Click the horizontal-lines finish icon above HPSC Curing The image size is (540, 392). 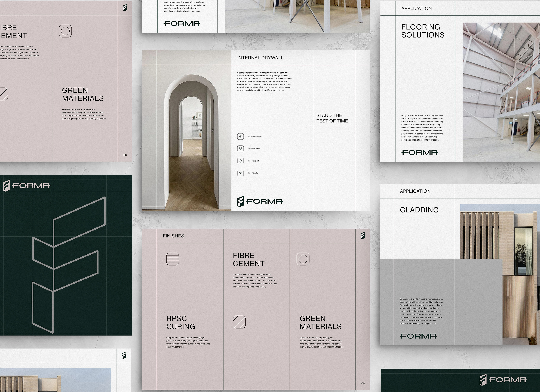pos(173,259)
